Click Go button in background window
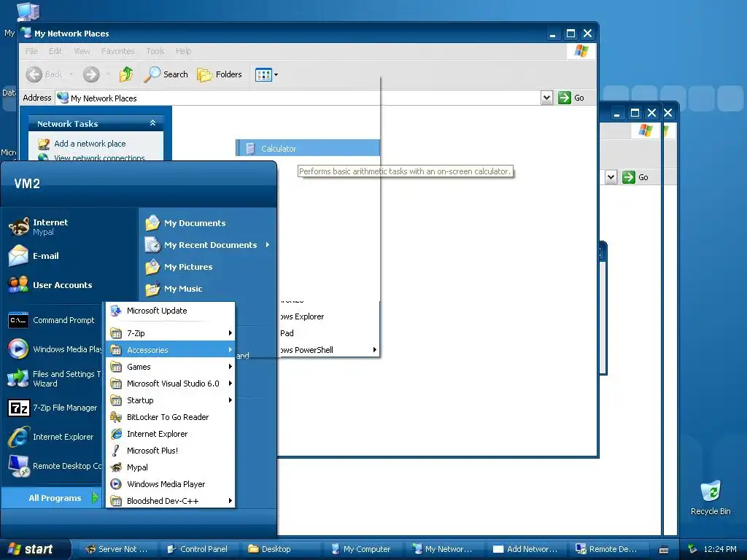This screenshot has height=560, width=747. (635, 177)
